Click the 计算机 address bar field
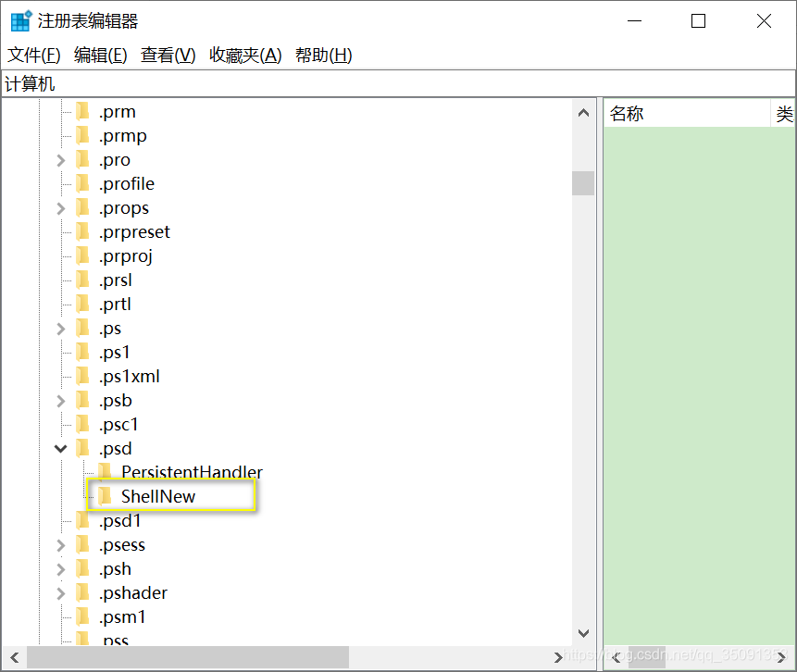 click(398, 84)
